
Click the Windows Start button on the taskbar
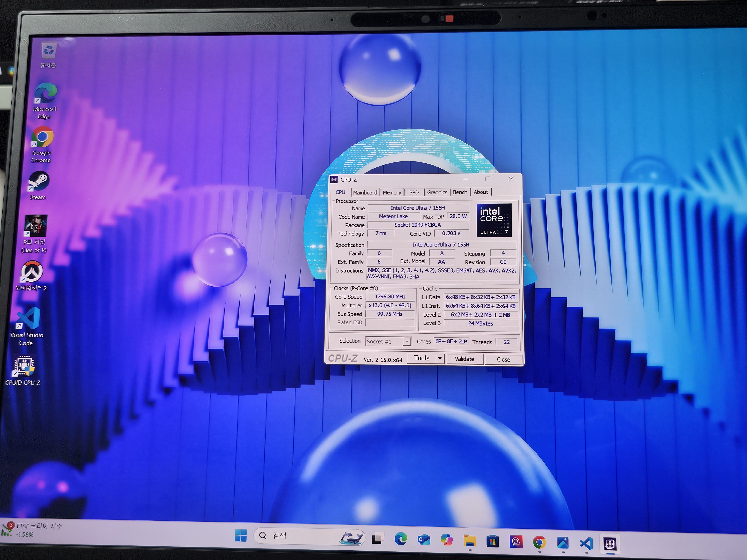(241, 536)
